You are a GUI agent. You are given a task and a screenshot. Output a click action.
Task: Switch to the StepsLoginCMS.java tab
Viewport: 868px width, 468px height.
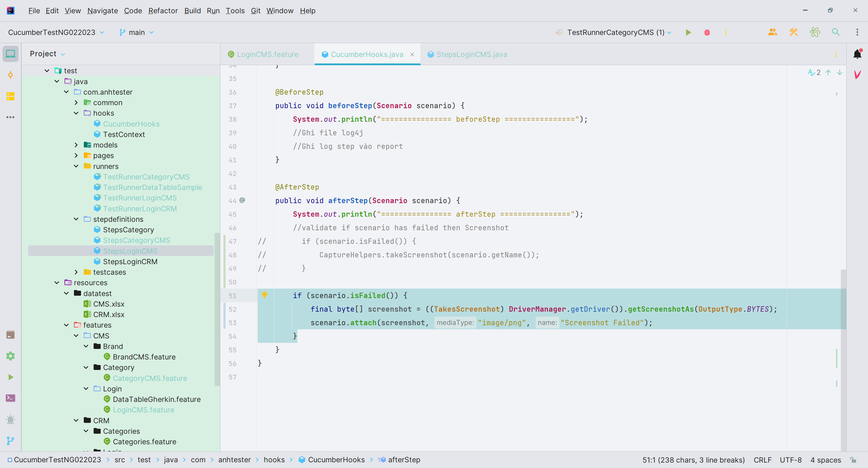[468, 54]
